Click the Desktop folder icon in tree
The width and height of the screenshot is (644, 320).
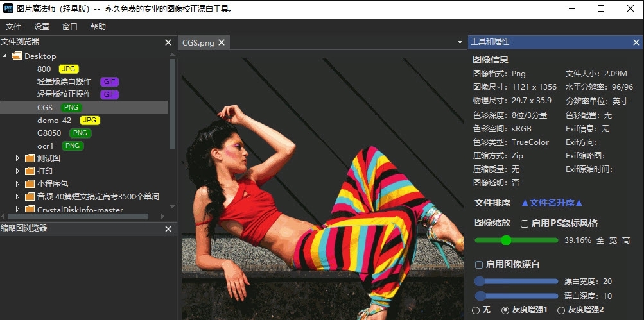(x=17, y=56)
